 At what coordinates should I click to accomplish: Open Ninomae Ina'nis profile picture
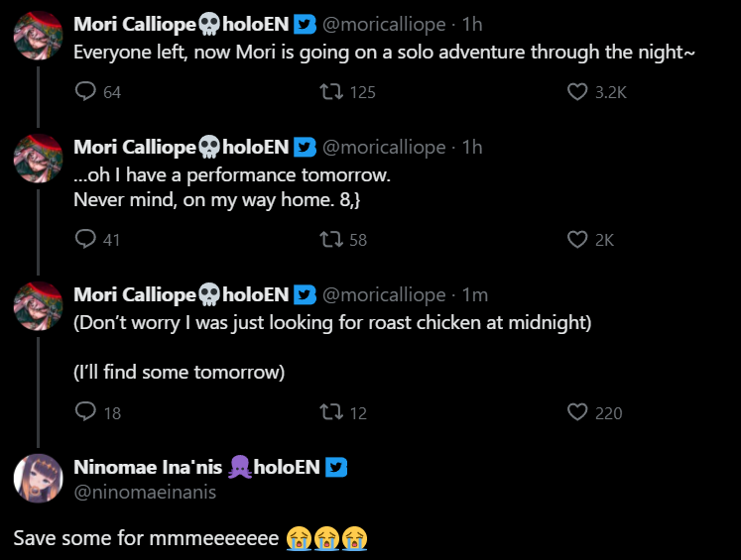[x=39, y=480]
